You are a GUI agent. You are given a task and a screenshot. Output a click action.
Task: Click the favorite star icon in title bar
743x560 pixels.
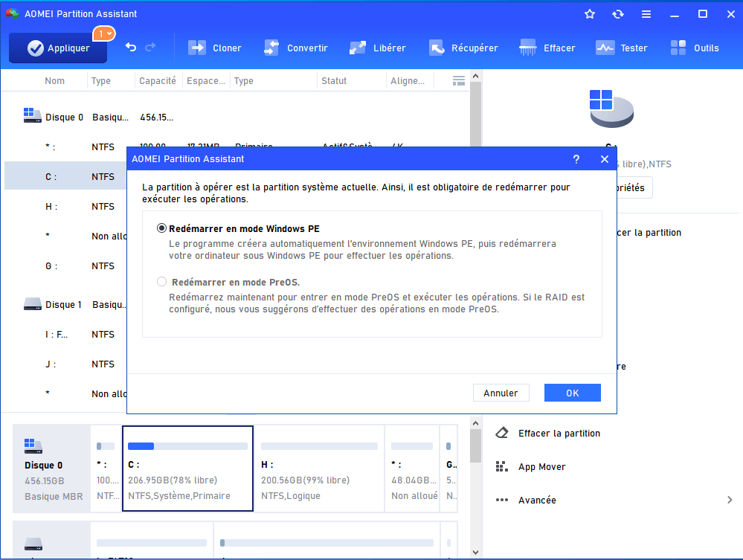590,14
